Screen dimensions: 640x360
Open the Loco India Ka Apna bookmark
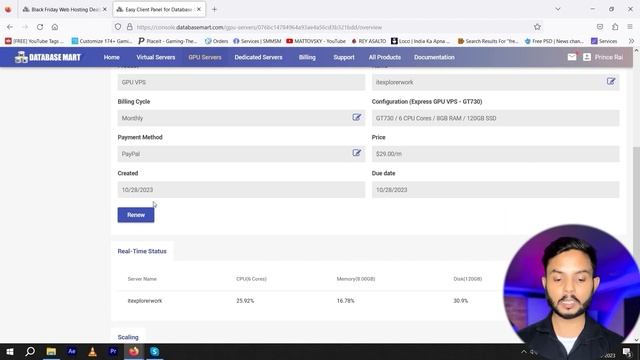[x=420, y=41]
